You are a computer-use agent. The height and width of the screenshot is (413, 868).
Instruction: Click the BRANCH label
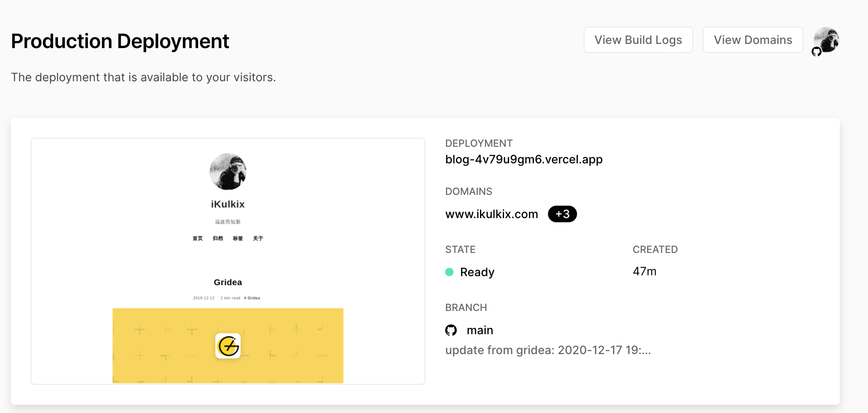pos(466,308)
